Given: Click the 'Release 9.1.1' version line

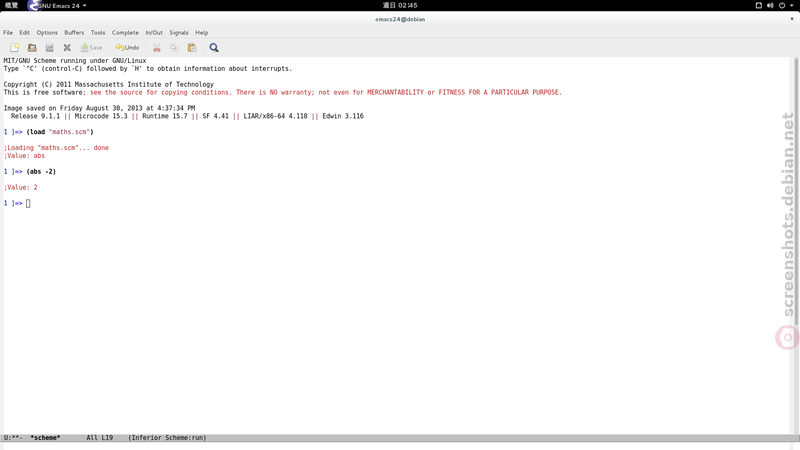Looking at the screenshot, I should click(x=187, y=116).
